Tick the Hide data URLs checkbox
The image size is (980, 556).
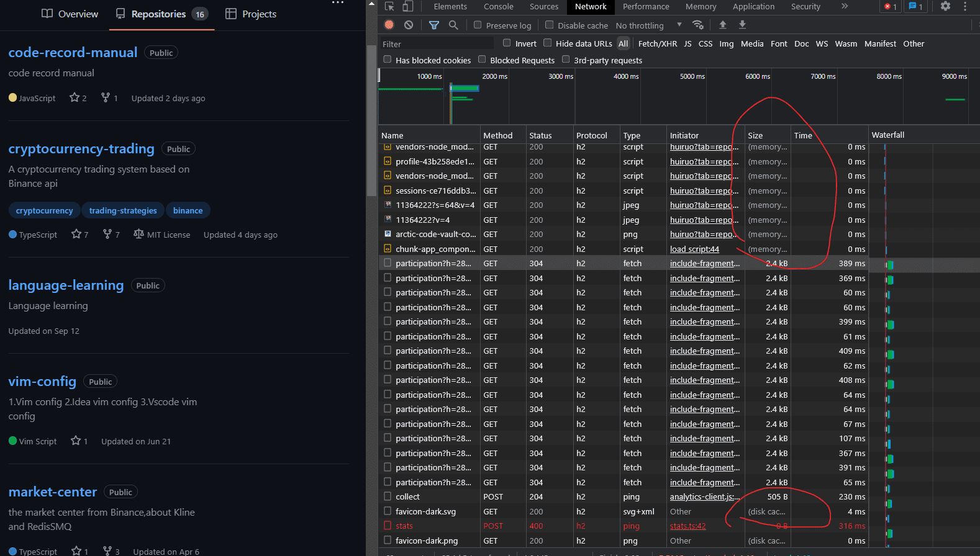click(x=547, y=43)
